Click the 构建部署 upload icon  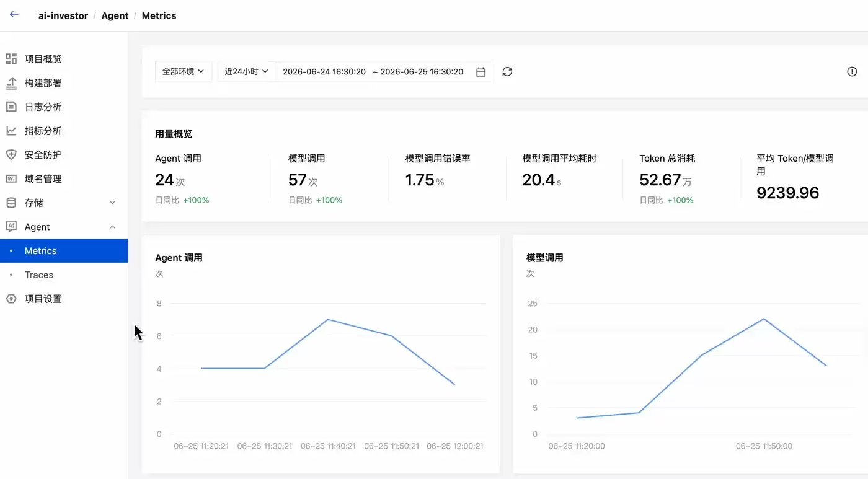point(11,83)
